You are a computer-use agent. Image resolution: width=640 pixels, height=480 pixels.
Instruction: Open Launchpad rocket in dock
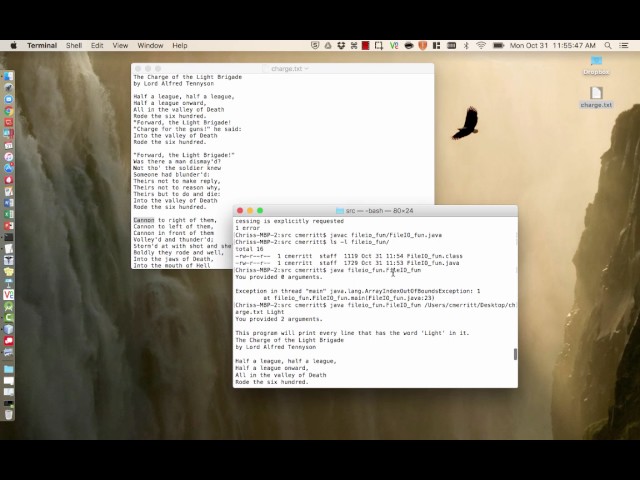pos(9,87)
